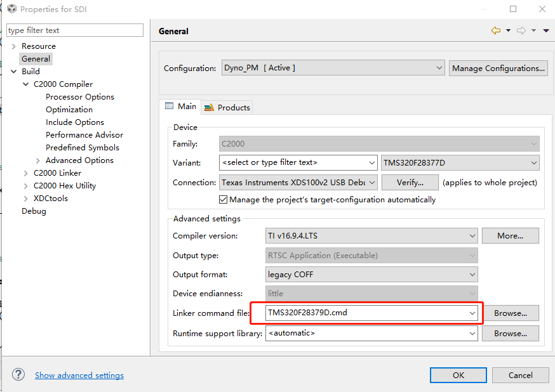Expand the Advanced Options tree node
Image resolution: width=555 pixels, height=392 pixels.
[38, 160]
